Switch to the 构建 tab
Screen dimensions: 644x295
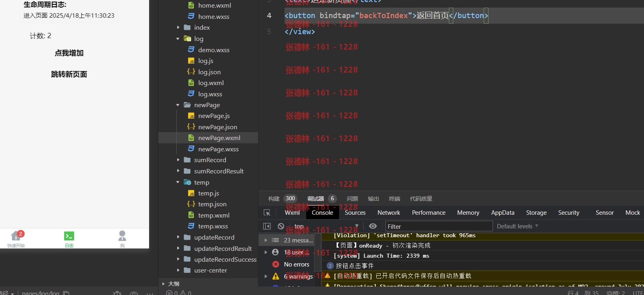274,199
